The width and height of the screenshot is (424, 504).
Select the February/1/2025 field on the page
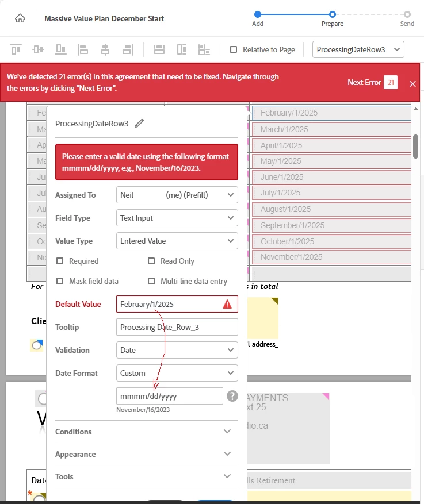332,113
